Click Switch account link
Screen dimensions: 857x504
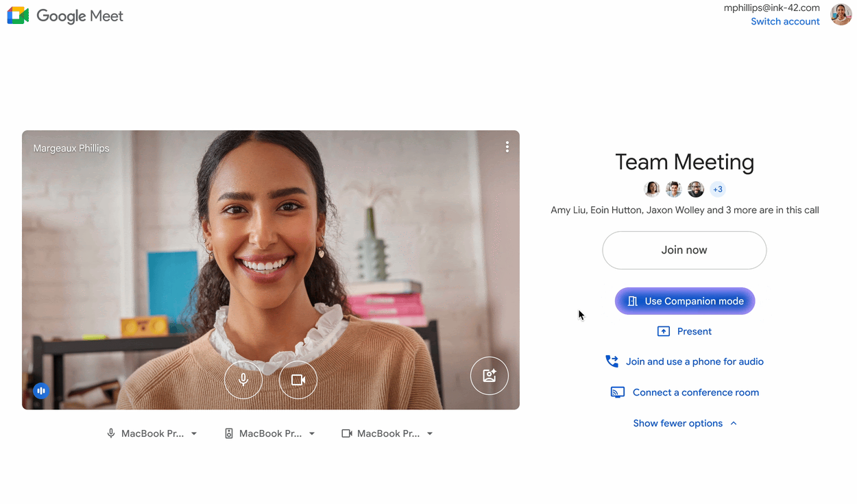coord(785,21)
